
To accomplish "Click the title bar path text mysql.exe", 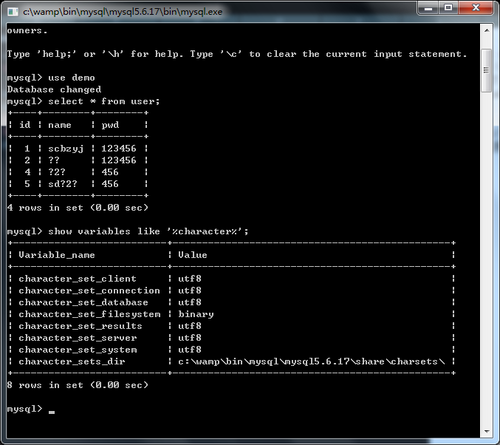I will pyautogui.click(x=122, y=12).
